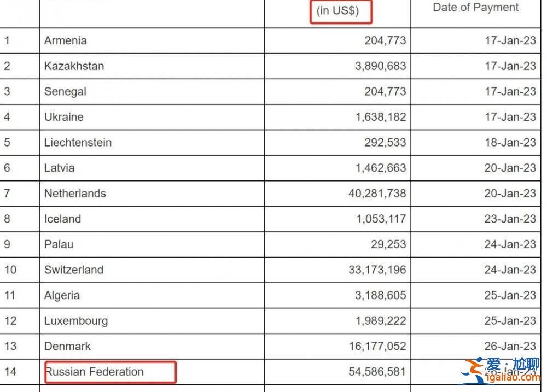Select Palau's amount 29,253
This screenshot has width=547, height=392.
[x=388, y=244]
